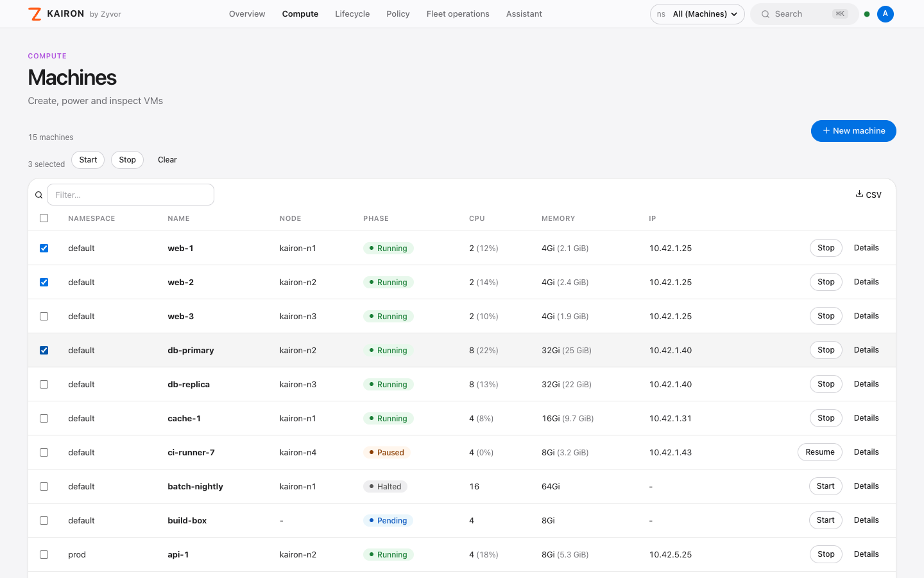
Task: Open the Overview tab
Action: click(x=247, y=14)
